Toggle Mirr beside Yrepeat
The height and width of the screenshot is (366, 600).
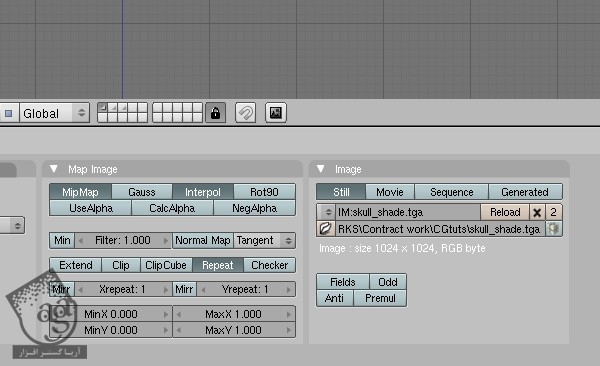(x=184, y=289)
